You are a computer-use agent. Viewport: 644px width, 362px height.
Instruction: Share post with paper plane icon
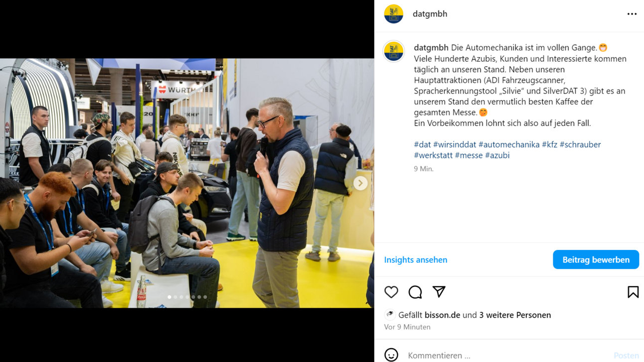[x=439, y=292]
